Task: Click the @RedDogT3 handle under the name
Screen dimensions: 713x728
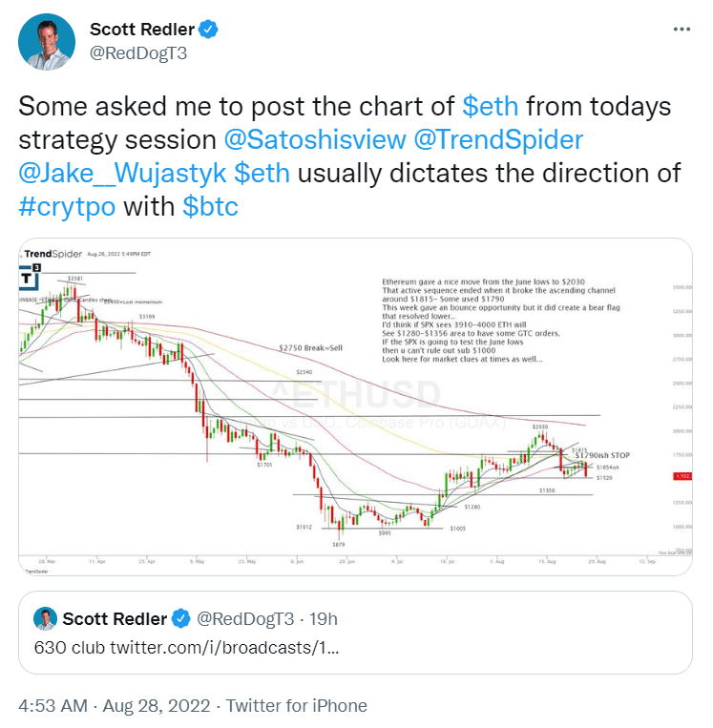Action: 138,53
